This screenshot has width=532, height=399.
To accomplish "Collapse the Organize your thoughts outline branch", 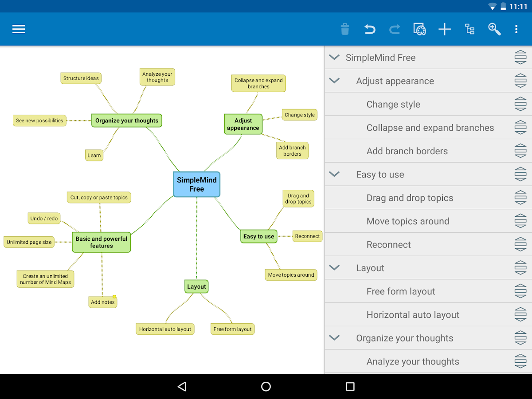I will pyautogui.click(x=335, y=338).
